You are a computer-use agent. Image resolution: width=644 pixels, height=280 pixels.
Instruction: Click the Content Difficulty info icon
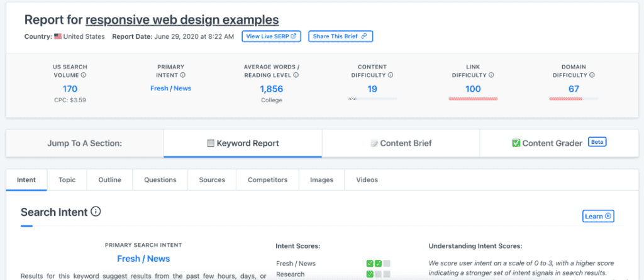coord(390,75)
